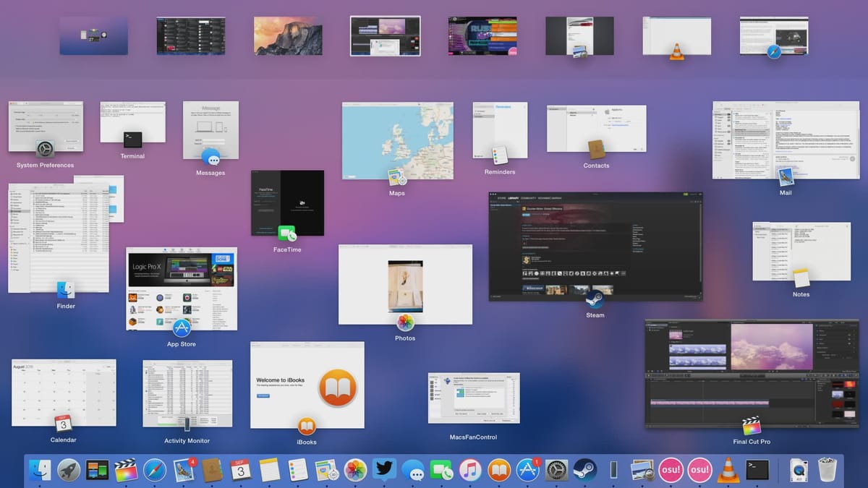868x488 pixels.
Task: Select the Mail window
Action: coord(786,140)
